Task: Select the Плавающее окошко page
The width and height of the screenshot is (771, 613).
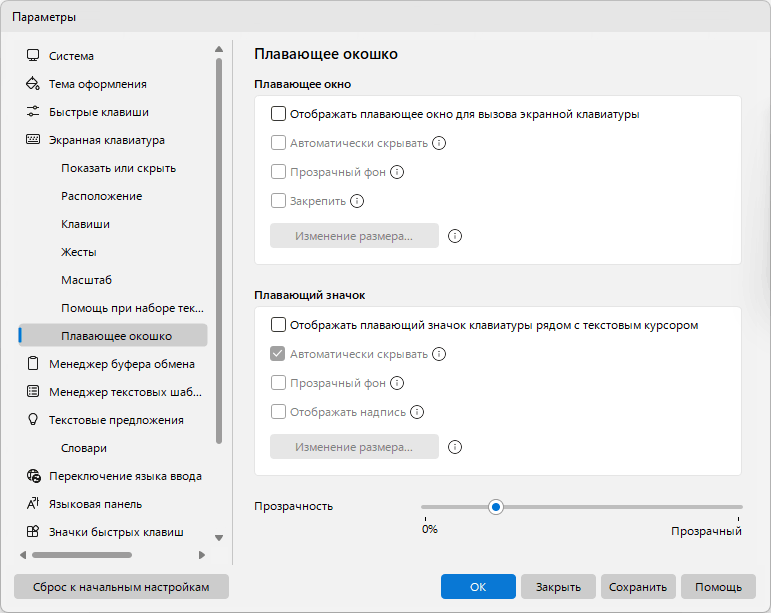Action: [x=113, y=336]
